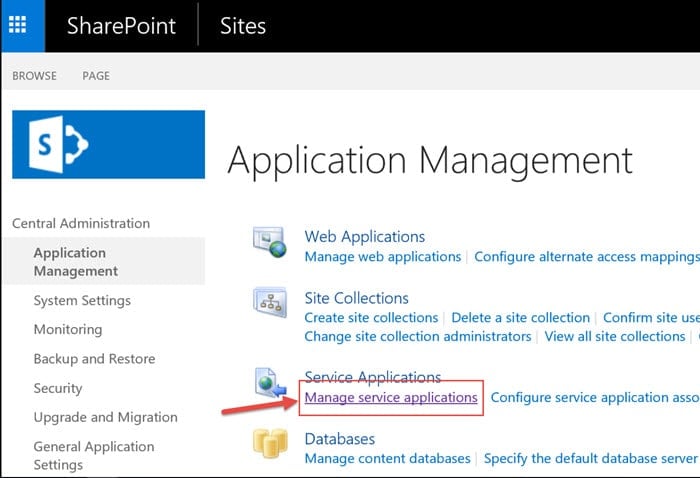Click Specify the default database server link
Image resolution: width=700 pixels, height=478 pixels.
pos(591,458)
